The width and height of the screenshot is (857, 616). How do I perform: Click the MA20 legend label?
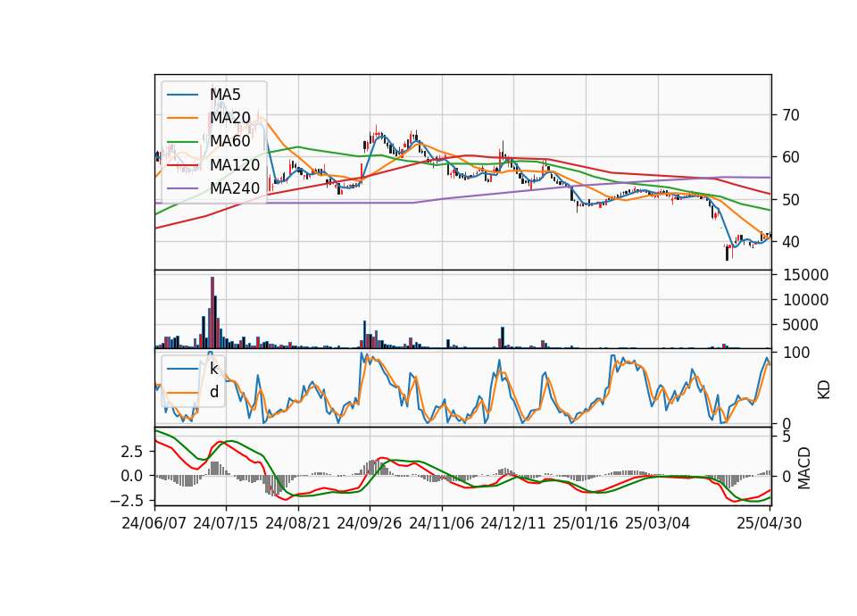230,118
